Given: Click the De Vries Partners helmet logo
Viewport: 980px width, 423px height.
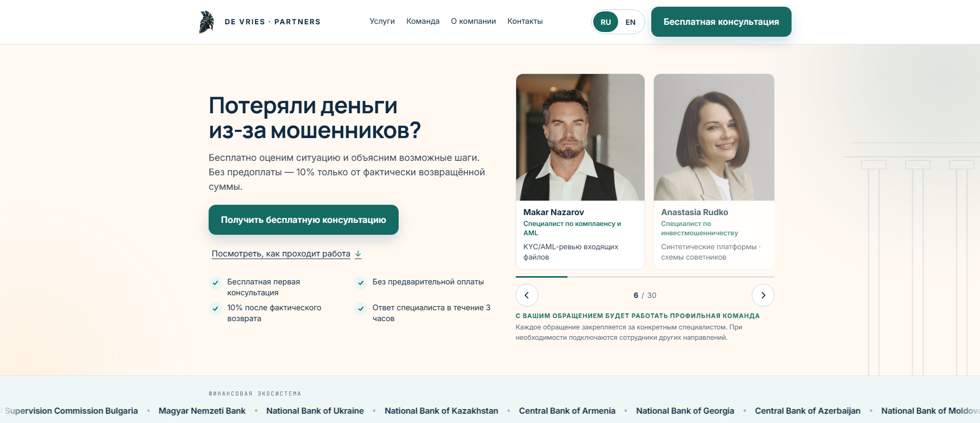Looking at the screenshot, I should [x=207, y=22].
